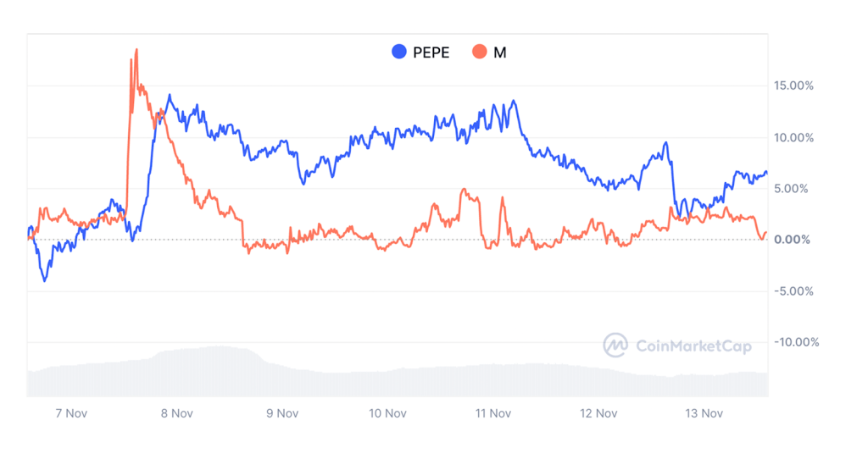Click the orange M legend dot
868x459 pixels.
[480, 52]
